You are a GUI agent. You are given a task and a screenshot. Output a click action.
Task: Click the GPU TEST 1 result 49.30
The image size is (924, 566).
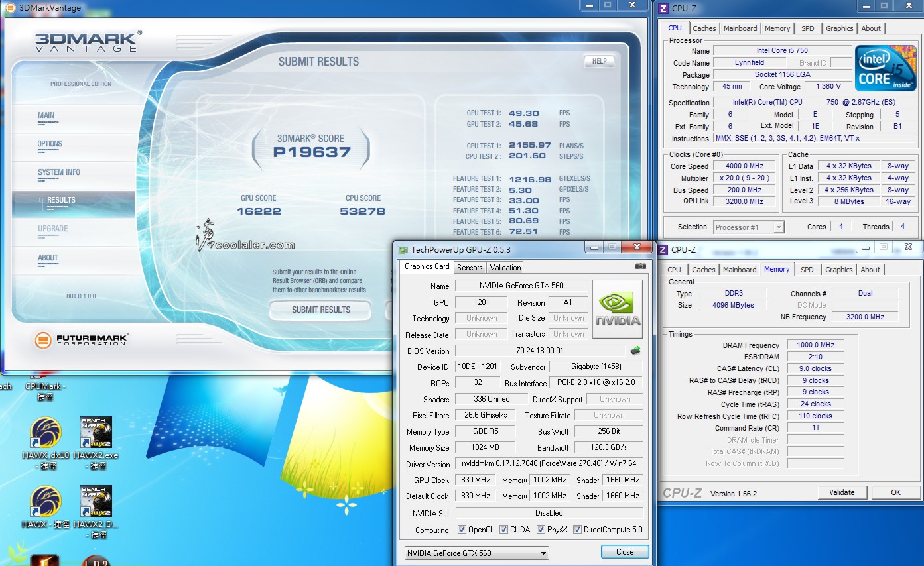[524, 113]
